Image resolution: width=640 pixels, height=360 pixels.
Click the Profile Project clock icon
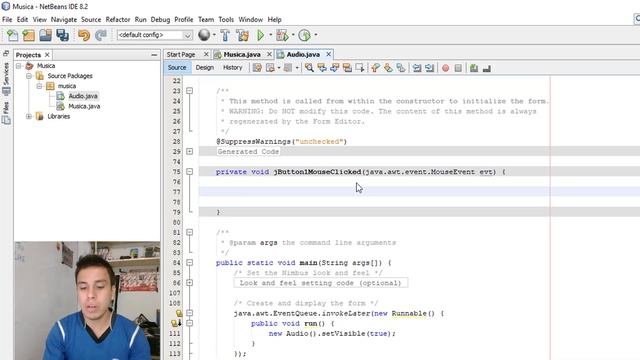(304, 36)
